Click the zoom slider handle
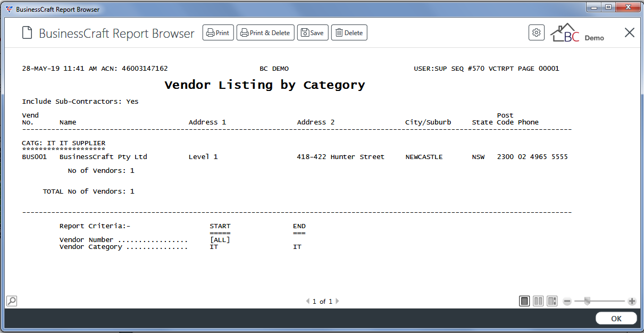Image resolution: width=644 pixels, height=333 pixels. click(x=587, y=301)
